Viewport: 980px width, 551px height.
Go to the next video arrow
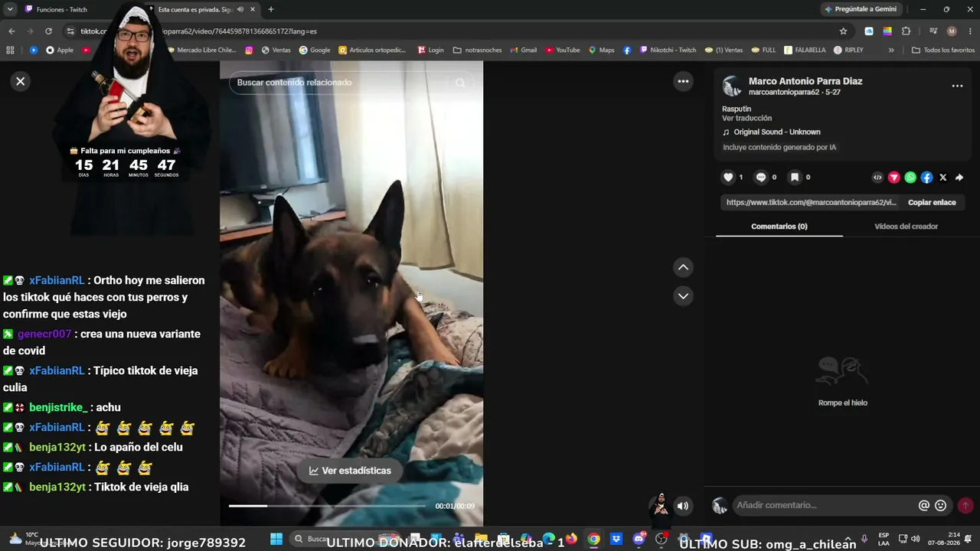pyautogui.click(x=683, y=296)
